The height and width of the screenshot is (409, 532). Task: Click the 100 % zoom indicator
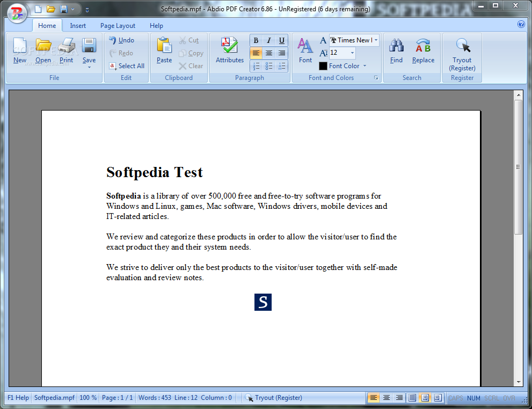(x=88, y=398)
